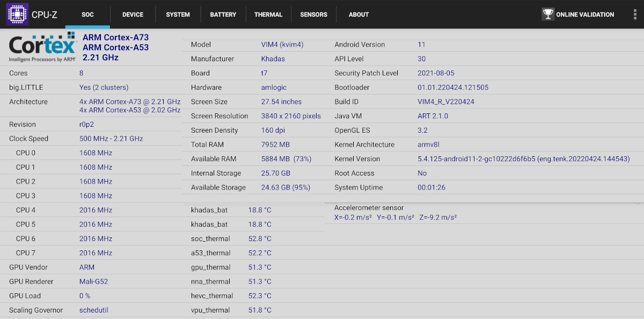Screen dimensions: 644x319
Task: Select '4x ARM Cortex-A73 @ 2.21 GHz' line
Action: pos(130,102)
